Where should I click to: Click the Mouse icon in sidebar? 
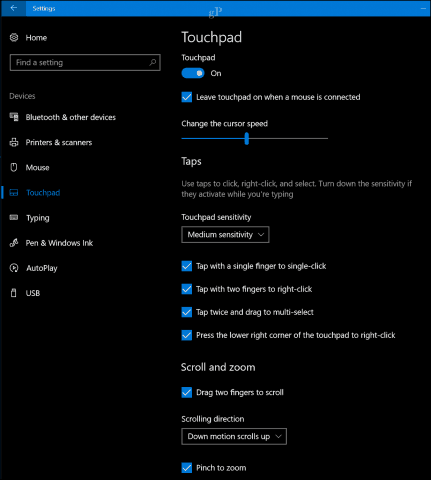click(x=14, y=167)
